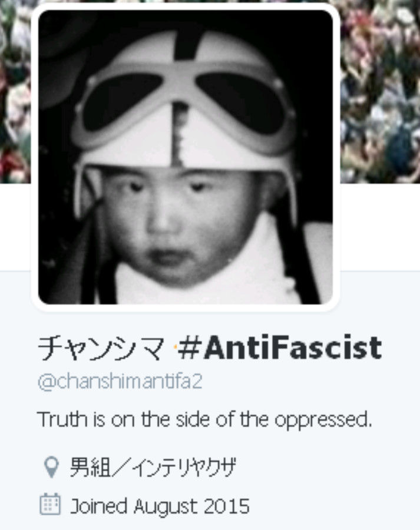Click the hash symbol before AntiFascist

click(190, 347)
